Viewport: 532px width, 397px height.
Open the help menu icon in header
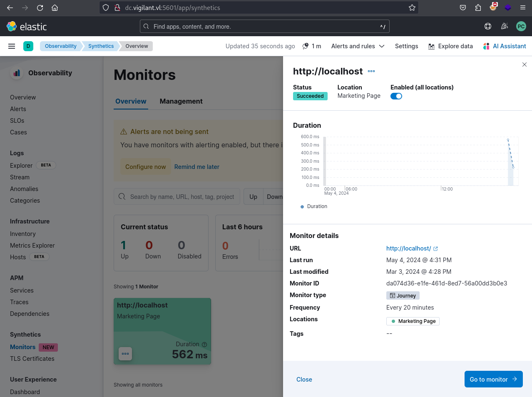488,26
